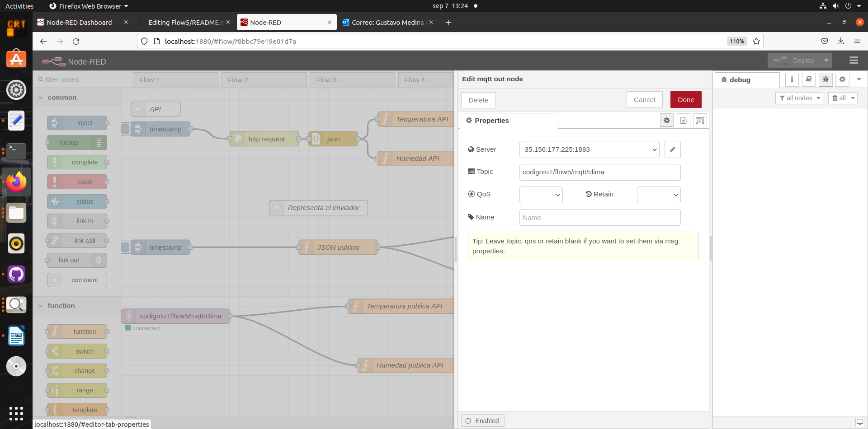Launch GitHub Desktop from the dock

(16, 274)
